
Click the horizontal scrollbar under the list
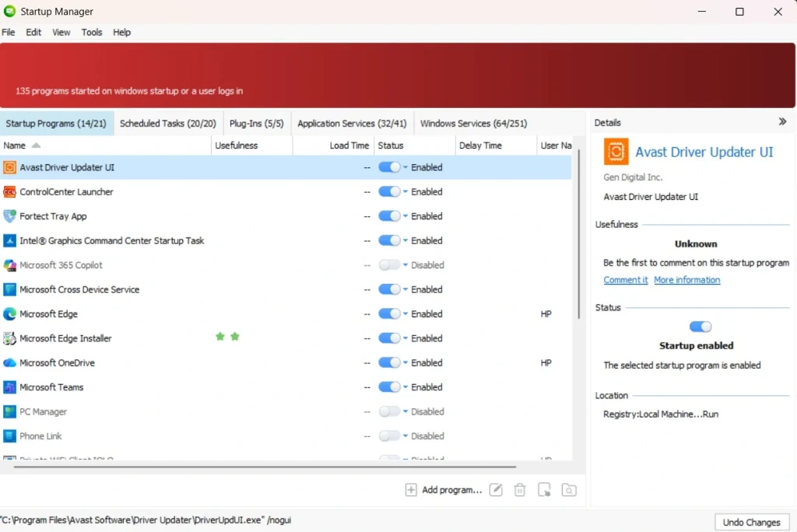click(x=265, y=467)
